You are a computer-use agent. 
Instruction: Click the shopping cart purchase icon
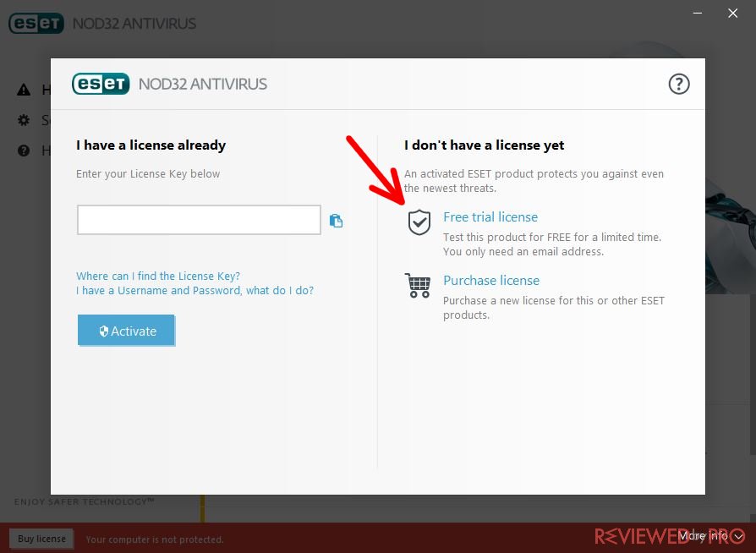[418, 286]
